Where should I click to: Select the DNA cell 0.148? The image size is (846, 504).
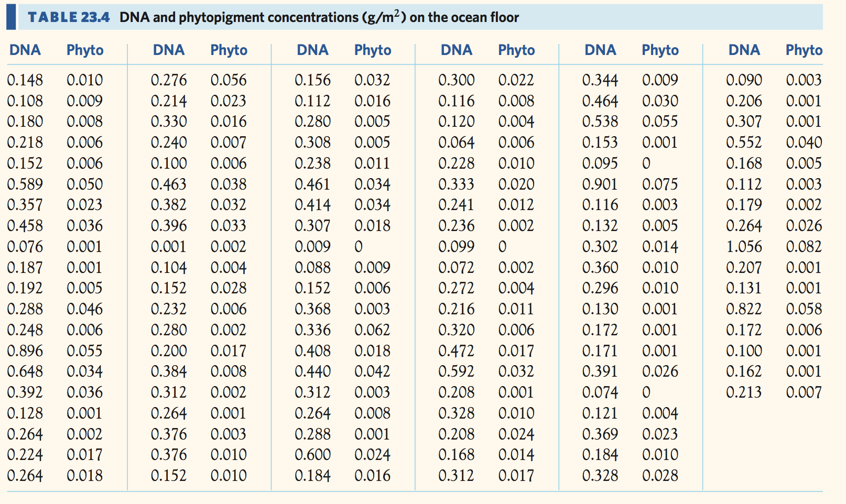point(25,80)
